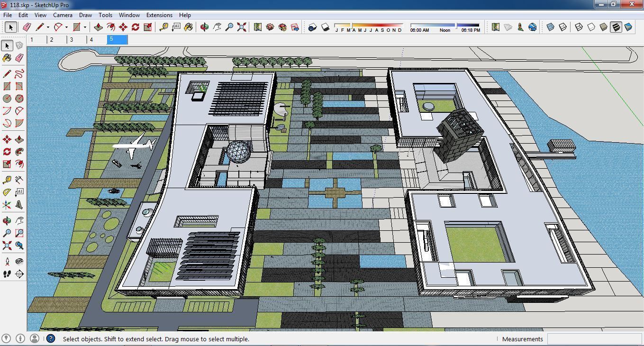Toggle Back Edges style

point(563,27)
